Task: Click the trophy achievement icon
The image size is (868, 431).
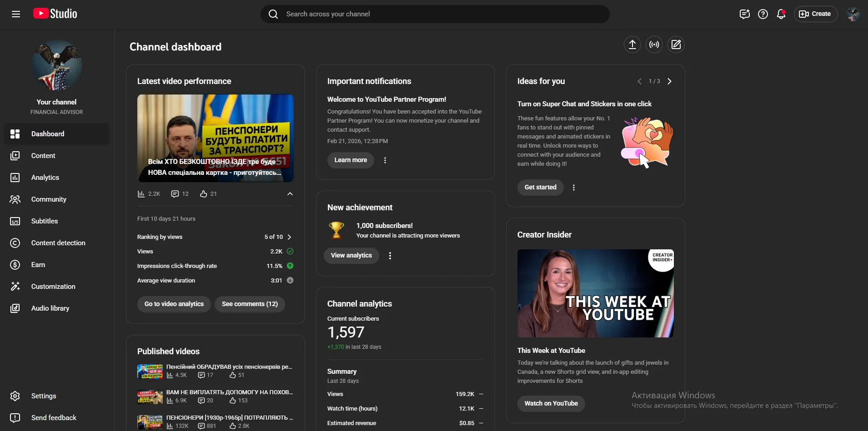Action: (336, 230)
